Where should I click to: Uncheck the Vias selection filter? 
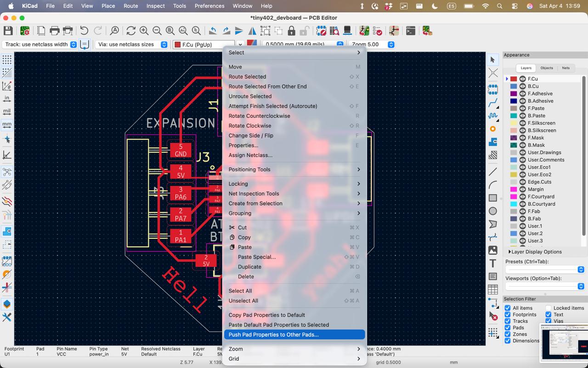point(548,321)
